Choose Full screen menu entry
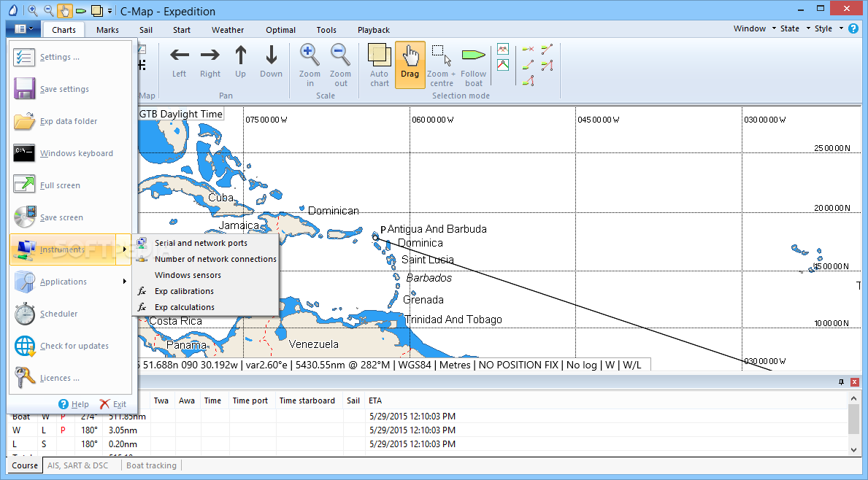The height and width of the screenshot is (480, 868). pyautogui.click(x=71, y=185)
